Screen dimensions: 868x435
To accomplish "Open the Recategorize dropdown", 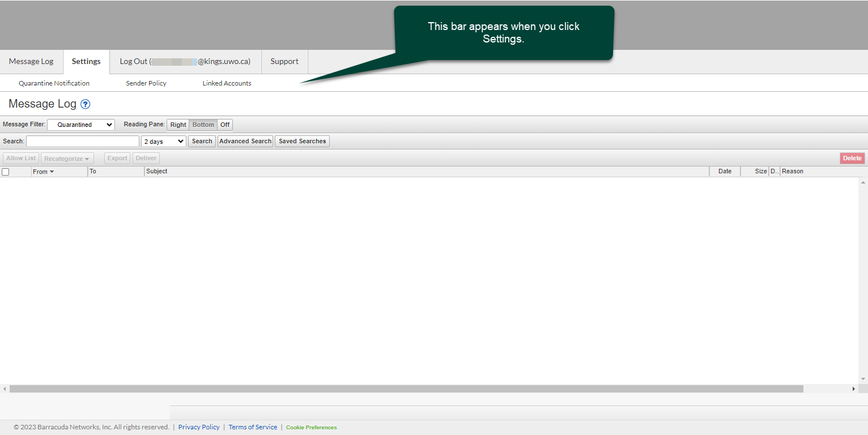I will coord(67,159).
